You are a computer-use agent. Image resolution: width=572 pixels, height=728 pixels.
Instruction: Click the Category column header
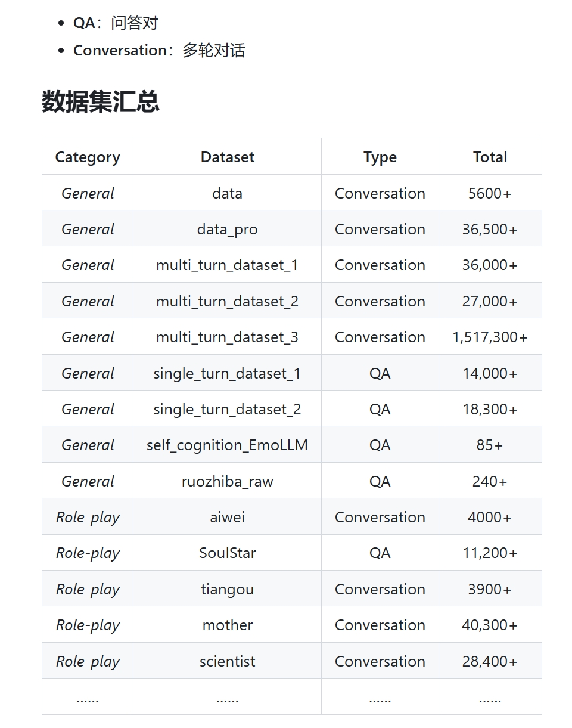click(x=88, y=157)
